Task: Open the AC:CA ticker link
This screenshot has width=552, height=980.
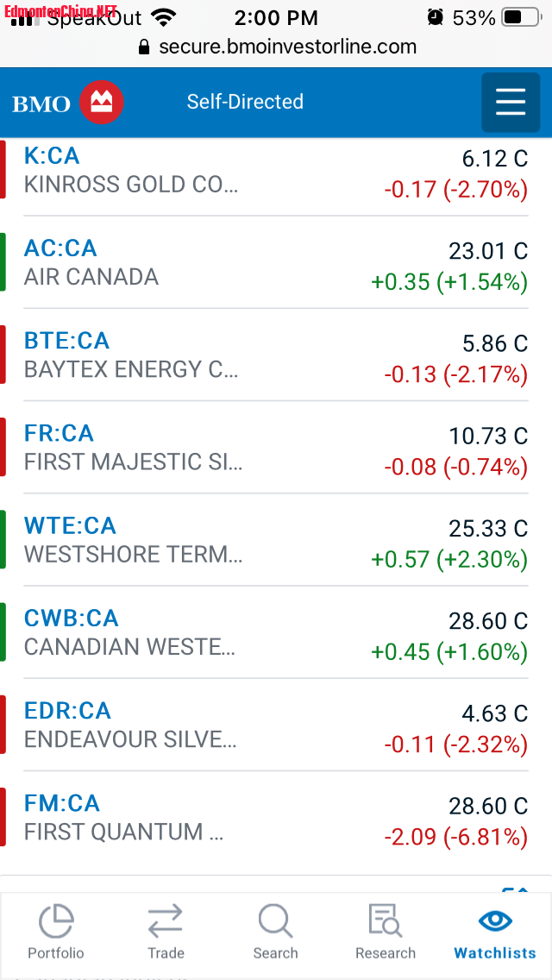Action: coord(60,248)
